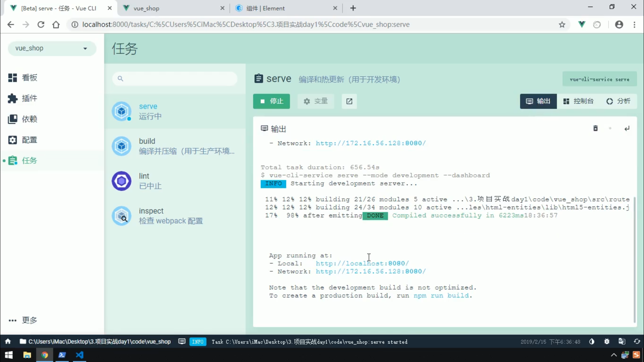
Task: Click the grey extension icon beside Vue devtools
Action: [597, 24]
